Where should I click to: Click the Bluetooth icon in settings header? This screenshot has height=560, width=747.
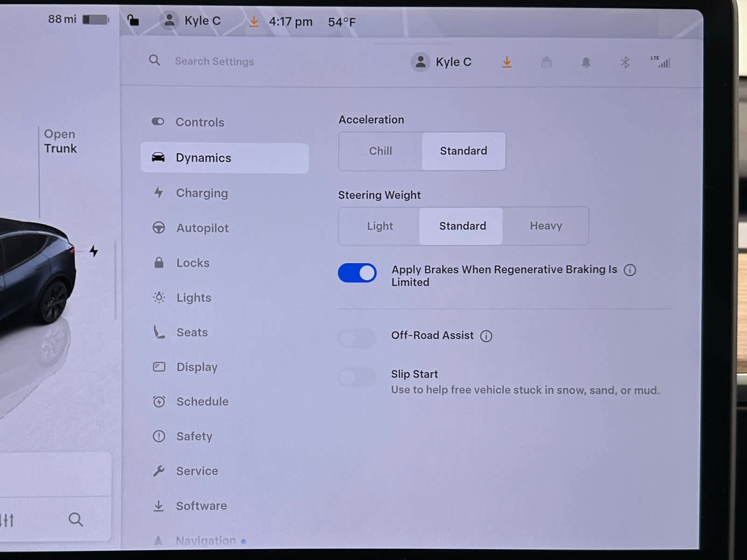625,63
